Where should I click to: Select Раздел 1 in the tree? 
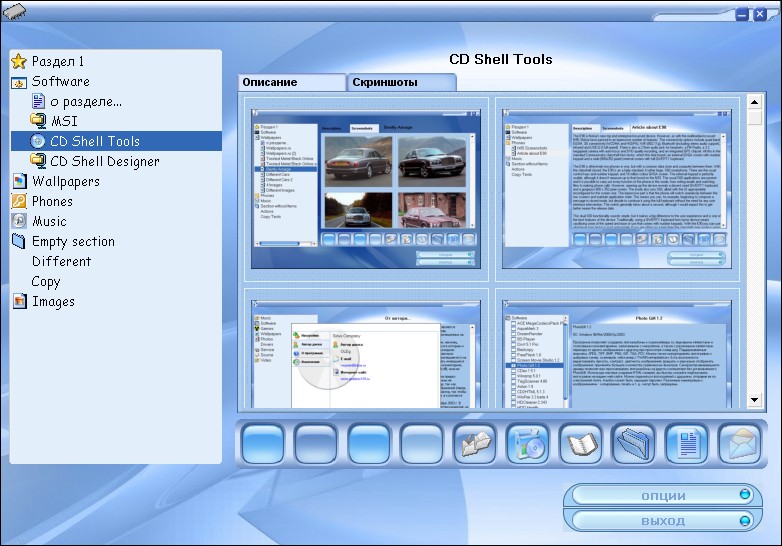[58, 61]
